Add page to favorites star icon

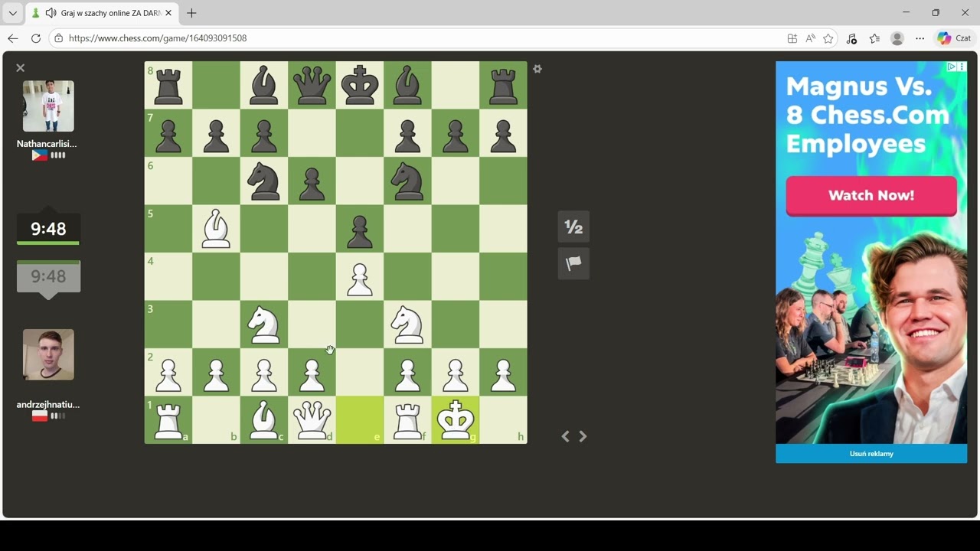[828, 38]
